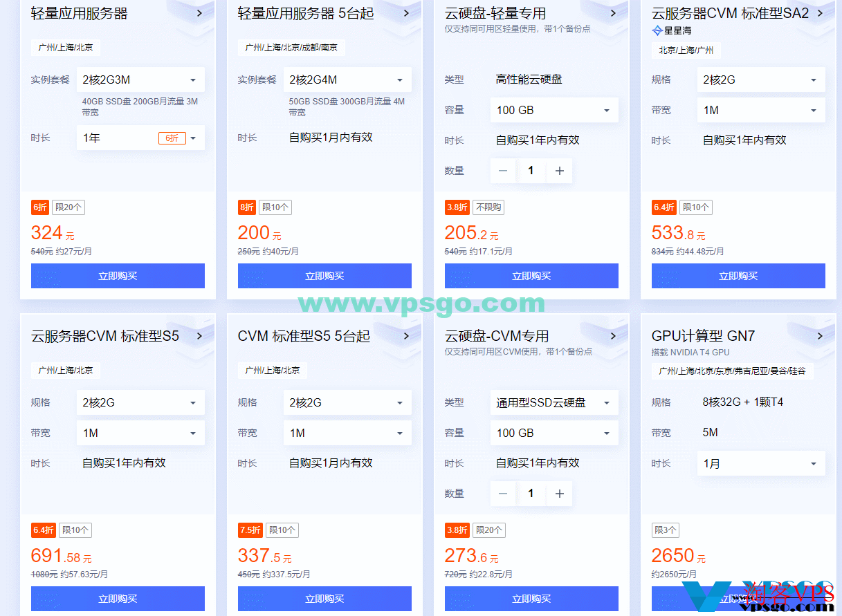Click 立即购买 for 205.2元 云硬盘

[531, 276]
